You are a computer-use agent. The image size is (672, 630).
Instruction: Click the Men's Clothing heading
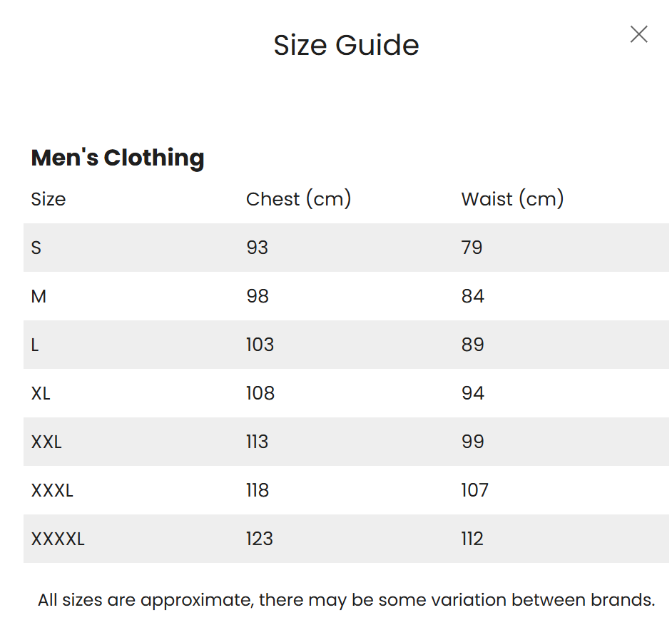point(118,158)
